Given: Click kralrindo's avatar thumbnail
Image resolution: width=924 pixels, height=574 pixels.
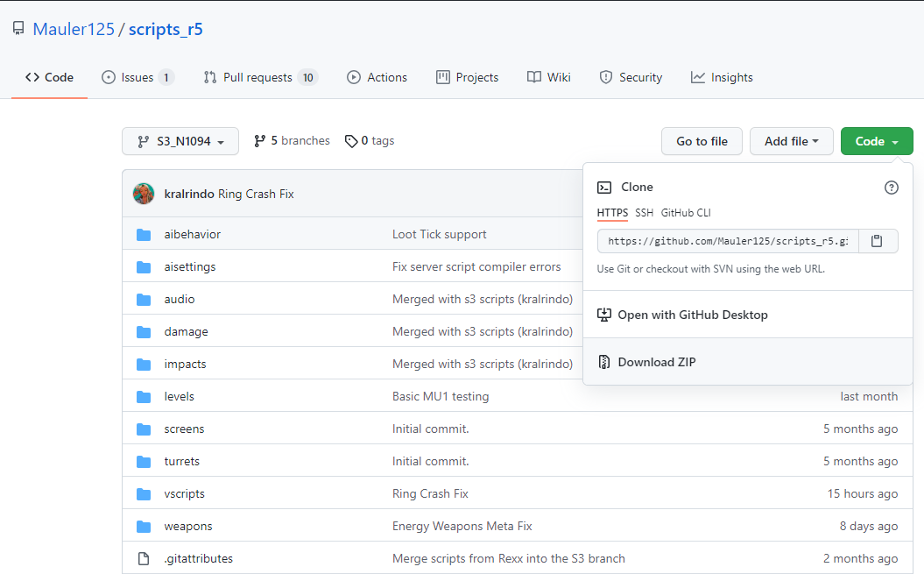Looking at the screenshot, I should point(144,194).
